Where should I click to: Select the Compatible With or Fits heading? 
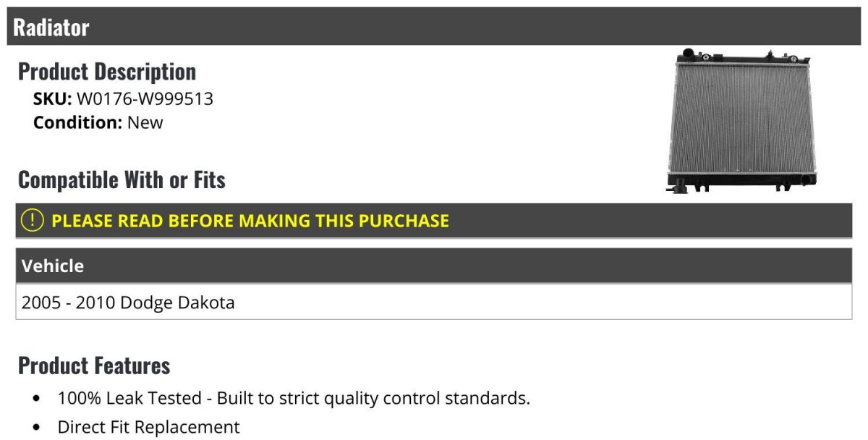[x=122, y=179]
